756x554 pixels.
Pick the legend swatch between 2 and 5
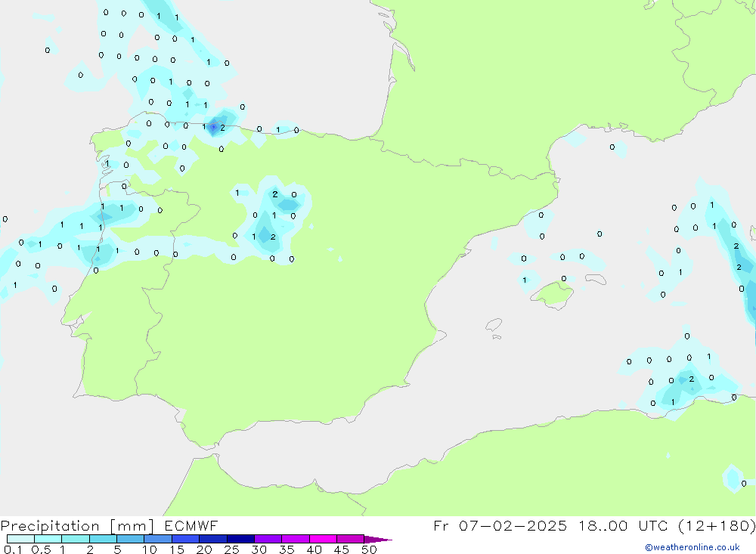[x=103, y=540]
